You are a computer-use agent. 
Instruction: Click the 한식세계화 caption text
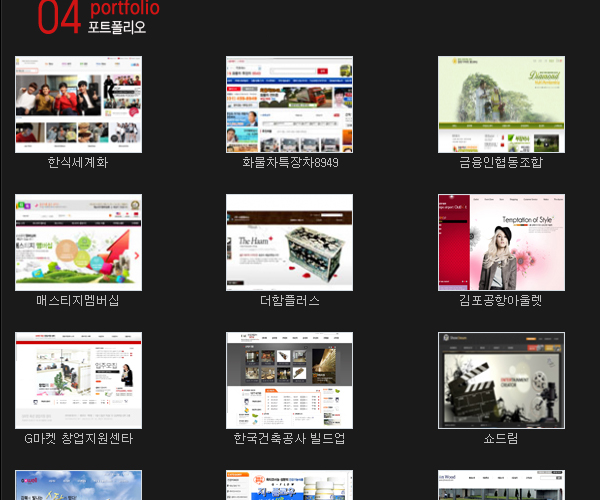(x=78, y=162)
